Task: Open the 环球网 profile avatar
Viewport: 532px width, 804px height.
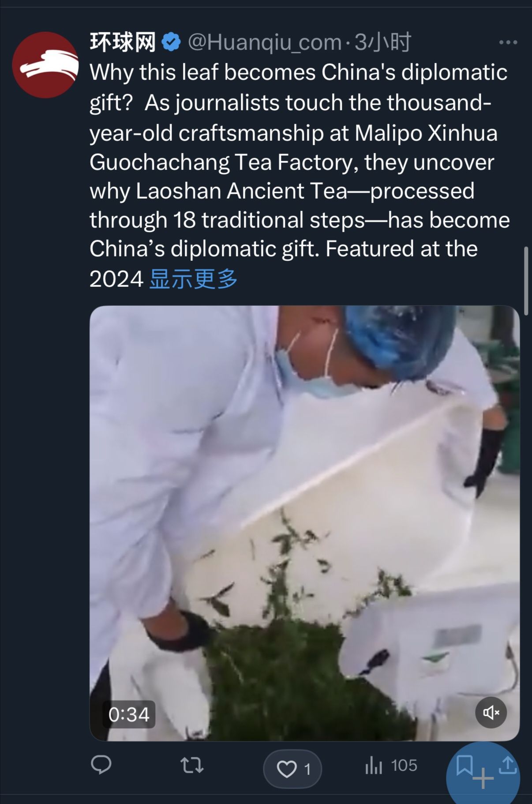Action: click(x=45, y=65)
